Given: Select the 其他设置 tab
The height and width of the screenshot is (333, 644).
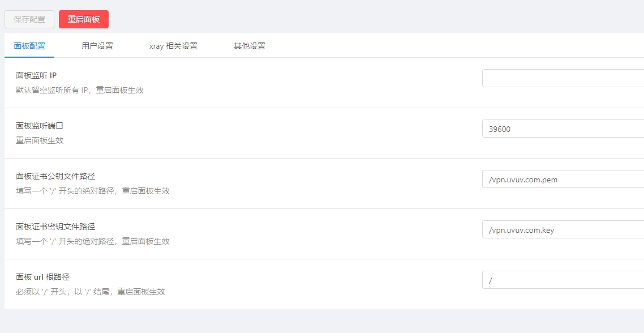Looking at the screenshot, I should (x=250, y=46).
